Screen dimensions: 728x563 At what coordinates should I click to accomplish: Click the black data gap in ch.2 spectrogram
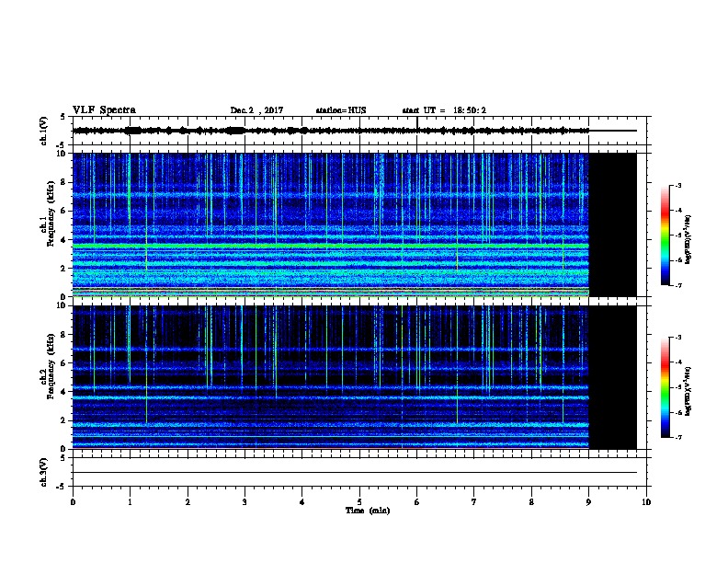tap(613, 377)
